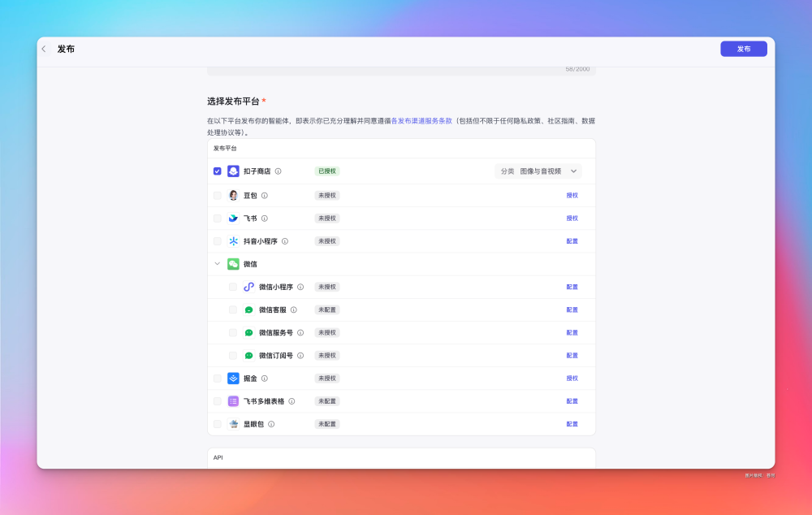Click info icon next to 飞书多维表格

pos(292,401)
